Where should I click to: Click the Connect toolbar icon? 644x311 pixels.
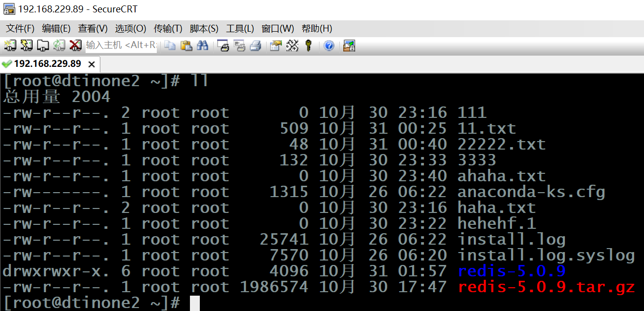(x=10, y=46)
